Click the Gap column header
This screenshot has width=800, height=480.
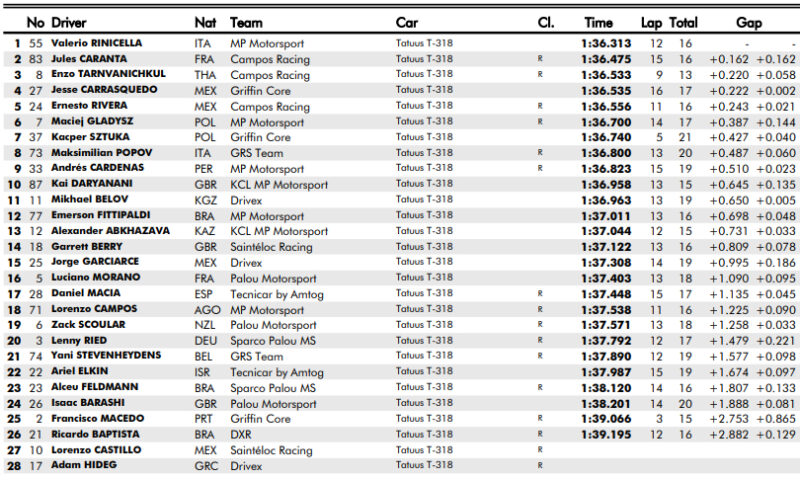[749, 22]
